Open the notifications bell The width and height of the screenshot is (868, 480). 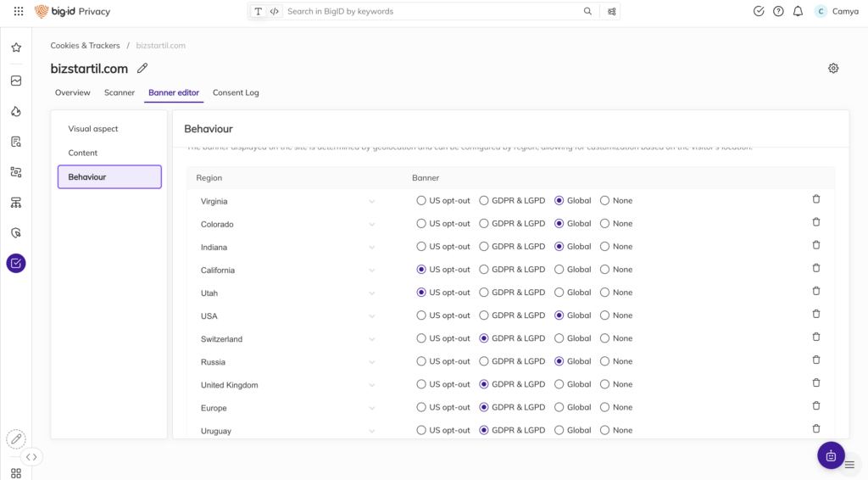pos(798,12)
